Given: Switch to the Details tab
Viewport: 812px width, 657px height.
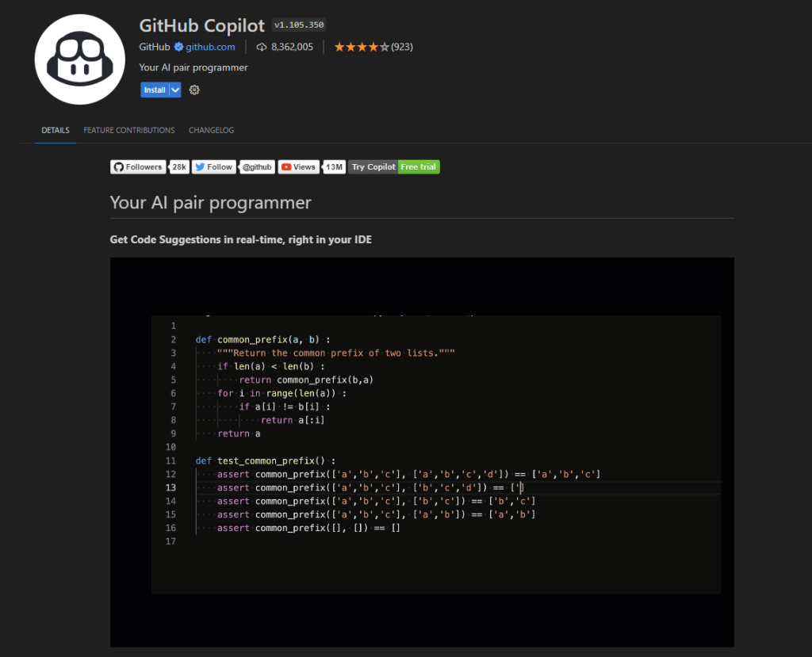Looking at the screenshot, I should 56,131.
